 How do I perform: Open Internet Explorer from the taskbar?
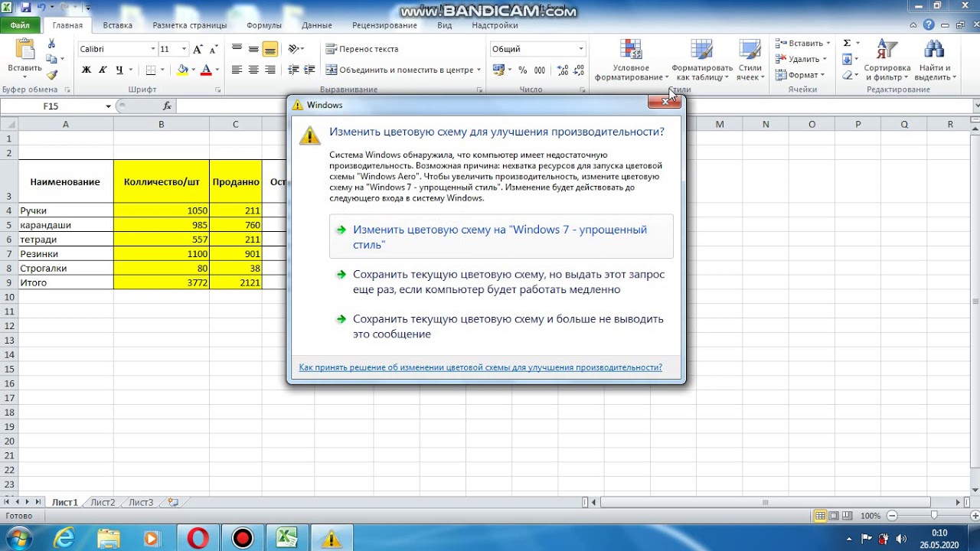(64, 539)
